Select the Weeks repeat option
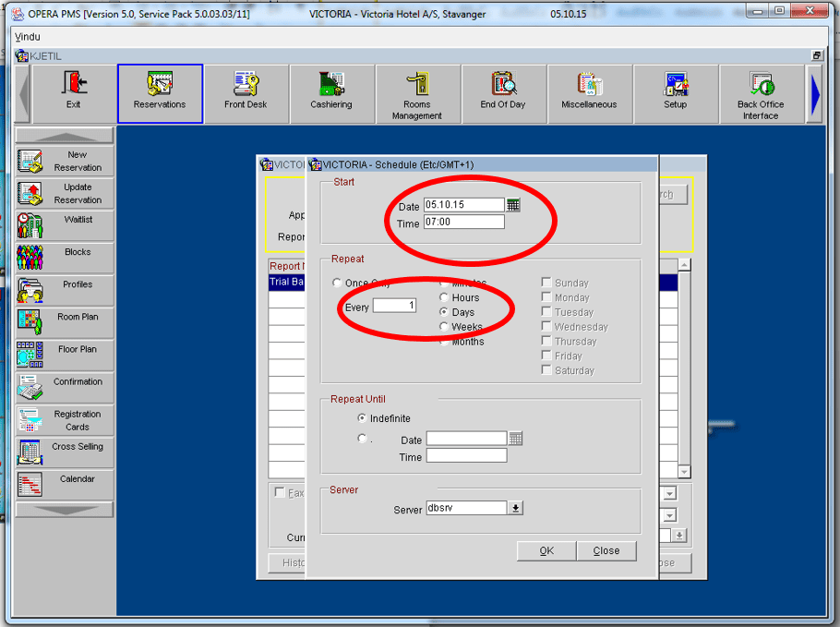The height and width of the screenshot is (627, 840). point(445,327)
